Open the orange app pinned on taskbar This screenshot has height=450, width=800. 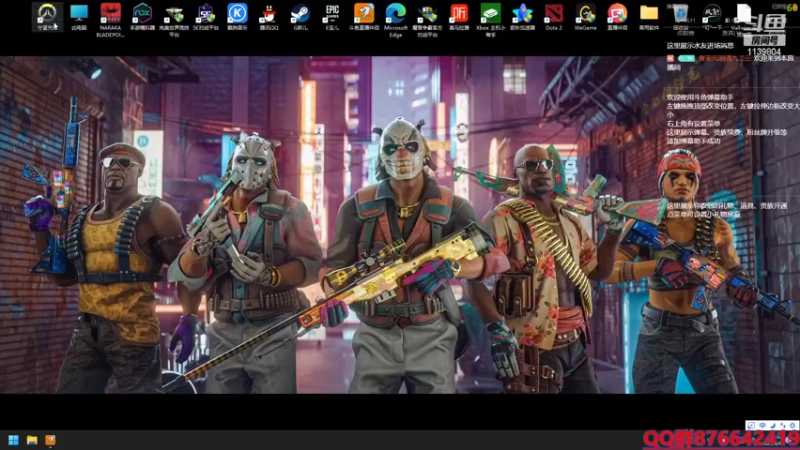(x=51, y=440)
